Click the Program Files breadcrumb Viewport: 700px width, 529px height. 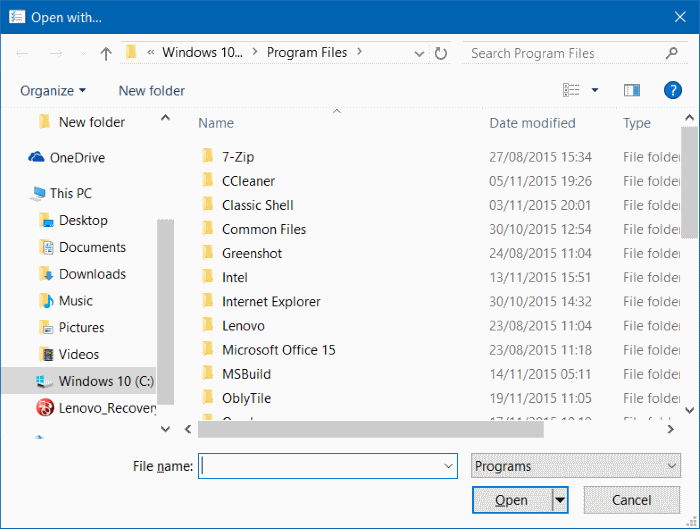pos(307,52)
